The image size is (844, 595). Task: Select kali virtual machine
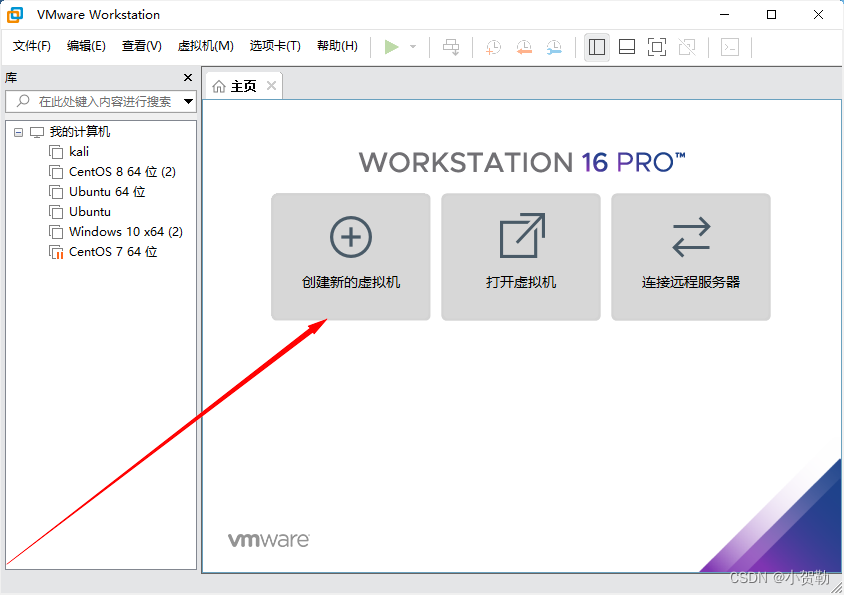(x=79, y=152)
